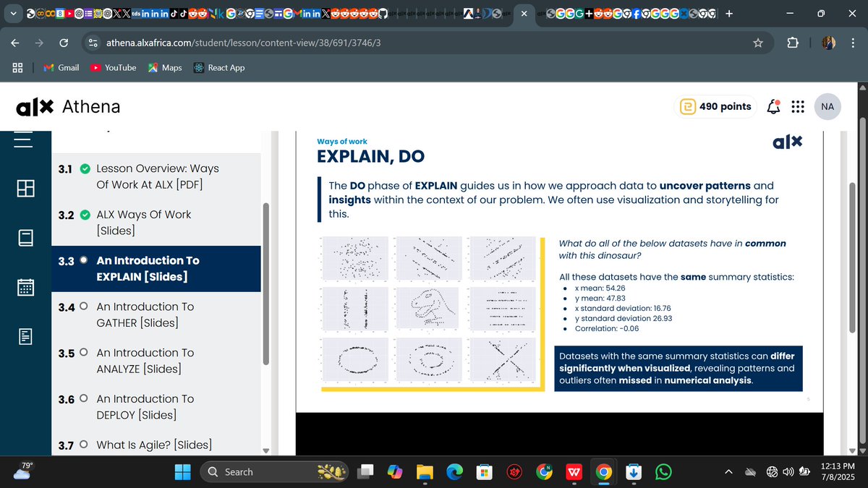Reload the page
This screenshot has height=488, width=868.
coord(63,43)
